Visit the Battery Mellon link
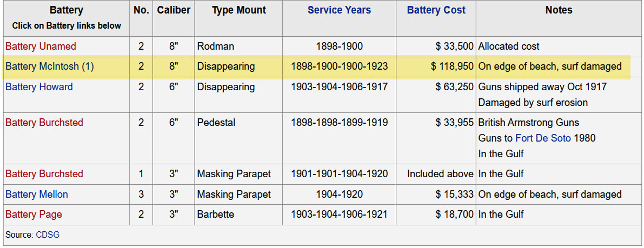This screenshot has width=644, height=248. click(36, 195)
